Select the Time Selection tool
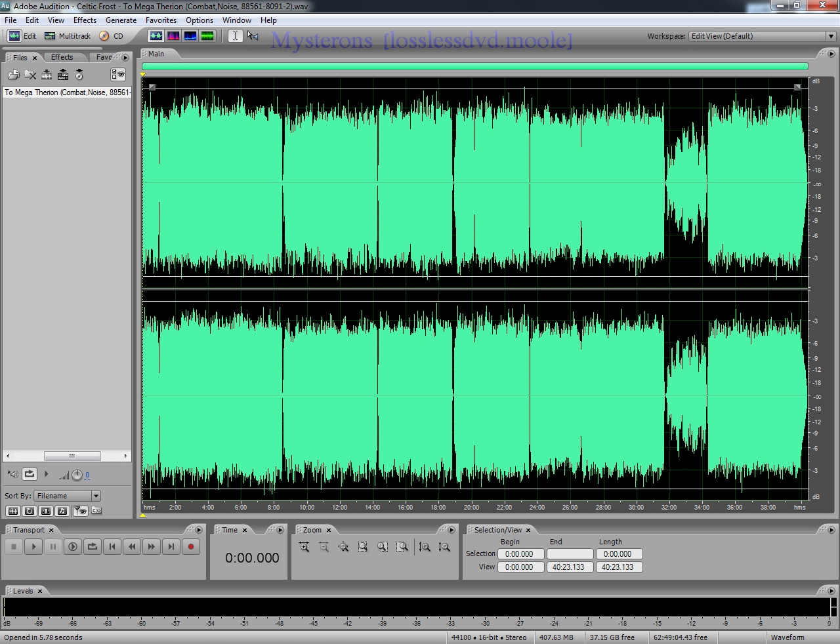The width and height of the screenshot is (840, 644). point(235,36)
